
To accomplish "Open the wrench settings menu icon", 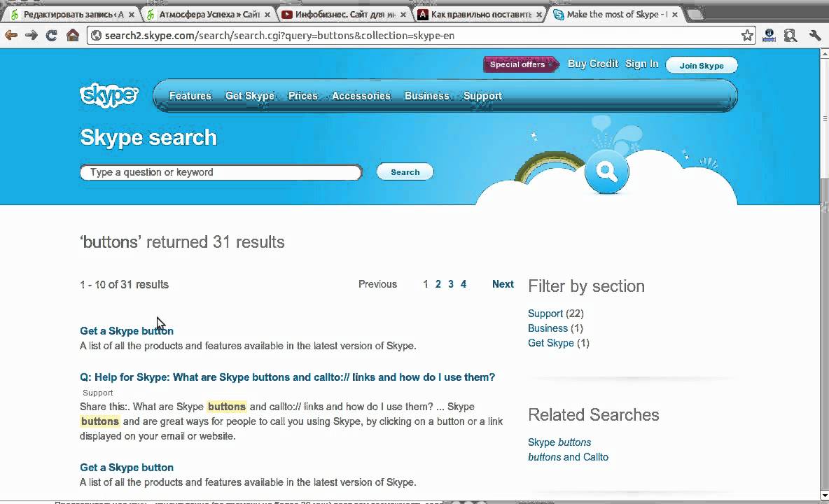I will 815,36.
